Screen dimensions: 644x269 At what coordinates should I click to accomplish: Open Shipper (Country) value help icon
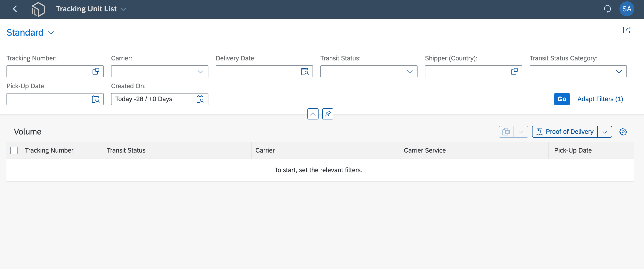(514, 72)
